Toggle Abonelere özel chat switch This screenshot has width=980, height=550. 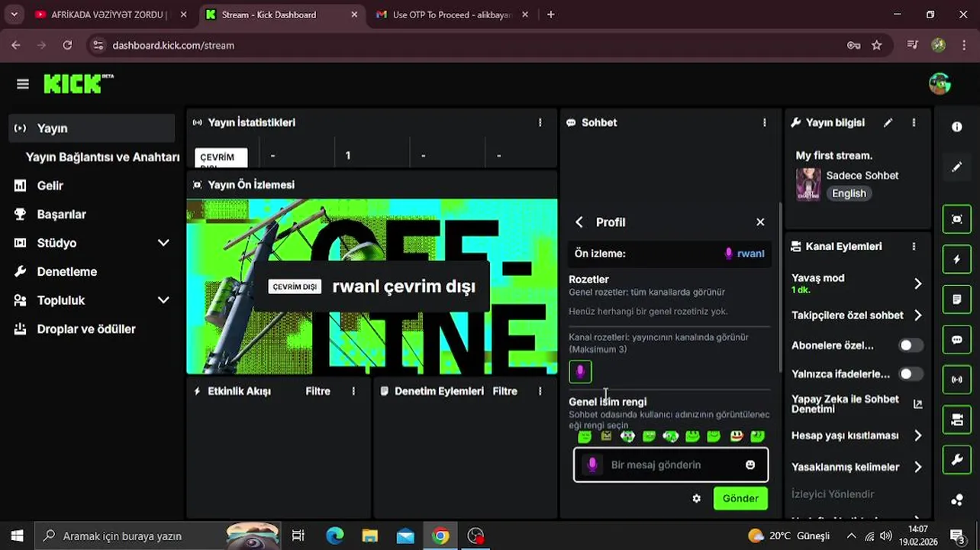pyautogui.click(x=910, y=345)
